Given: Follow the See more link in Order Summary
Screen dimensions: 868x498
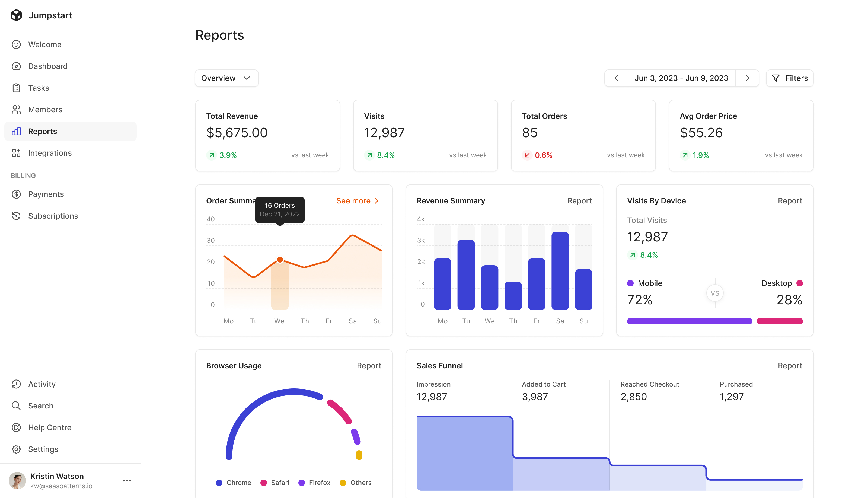Looking at the screenshot, I should pos(358,201).
